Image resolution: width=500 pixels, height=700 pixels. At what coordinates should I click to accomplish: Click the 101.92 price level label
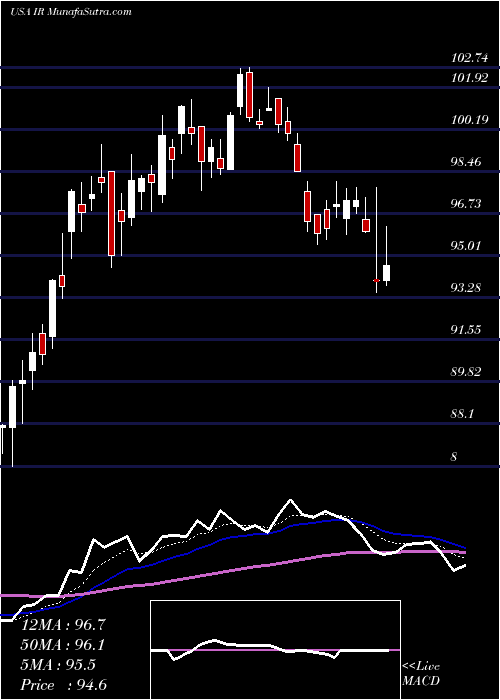469,78
